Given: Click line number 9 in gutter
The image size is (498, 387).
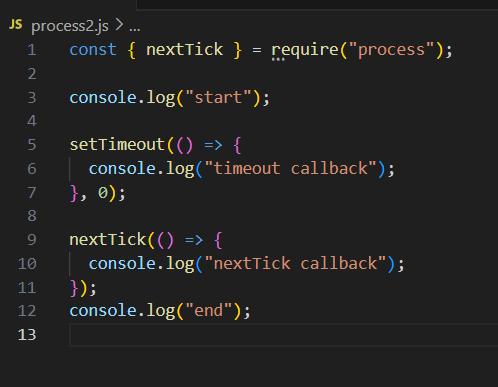Looking at the screenshot, I should pyautogui.click(x=32, y=240).
